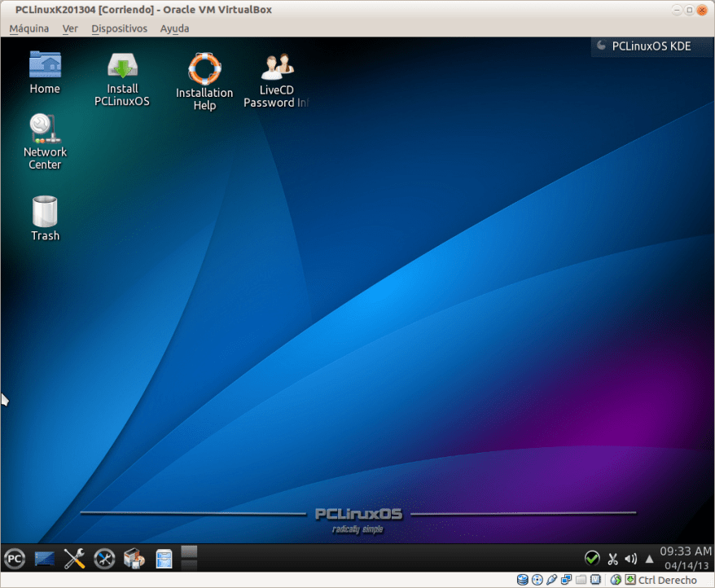The height and width of the screenshot is (588, 715).
Task: Open the PCLinuxOS KDE desktop toolbox
Action: point(643,46)
